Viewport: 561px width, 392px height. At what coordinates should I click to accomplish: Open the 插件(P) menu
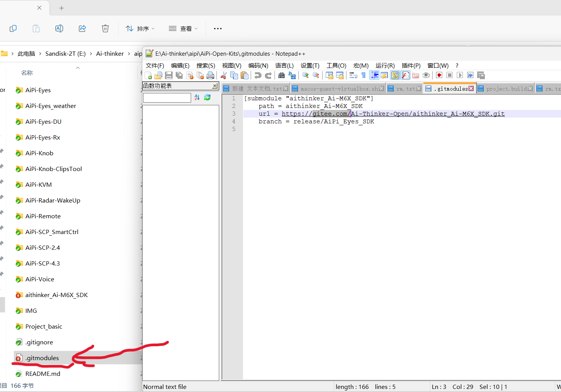click(x=411, y=66)
